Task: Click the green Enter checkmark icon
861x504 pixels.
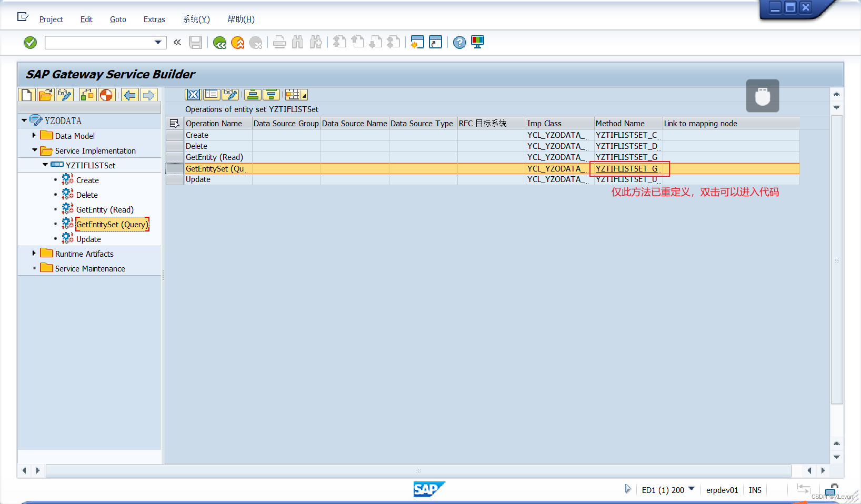Action: pyautogui.click(x=31, y=43)
